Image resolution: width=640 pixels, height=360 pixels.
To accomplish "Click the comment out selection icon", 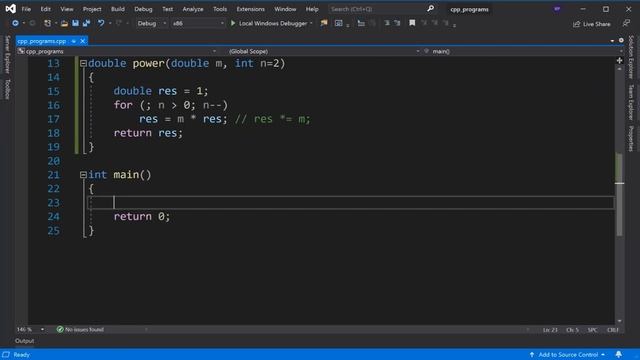I will pyautogui.click(x=387, y=23).
